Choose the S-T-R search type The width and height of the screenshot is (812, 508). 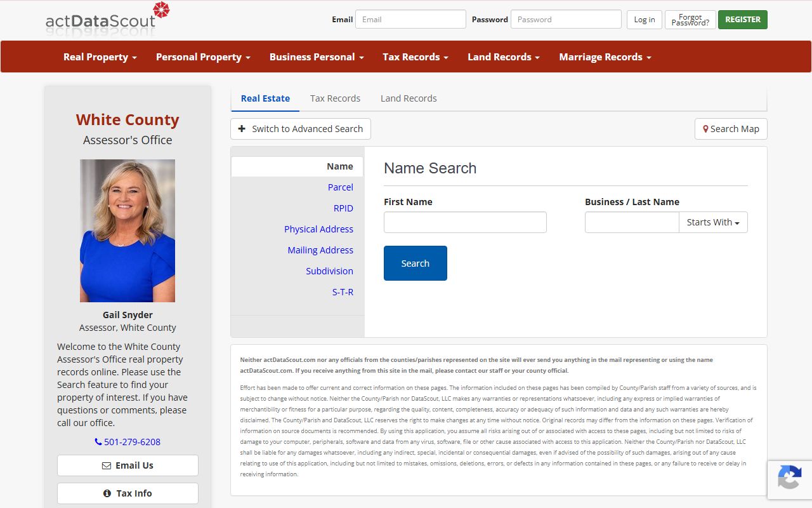click(x=343, y=292)
